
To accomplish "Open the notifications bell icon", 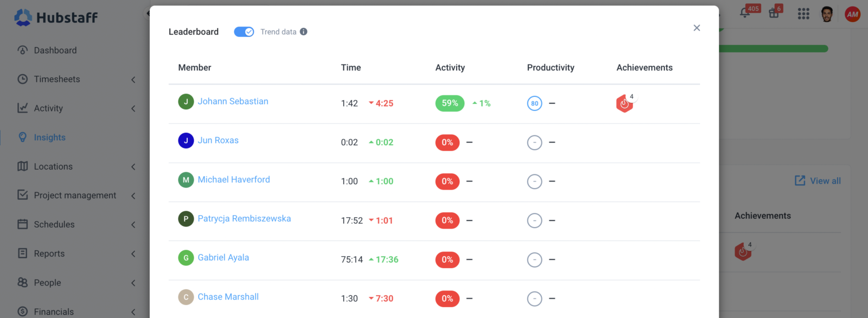I will coord(745,13).
